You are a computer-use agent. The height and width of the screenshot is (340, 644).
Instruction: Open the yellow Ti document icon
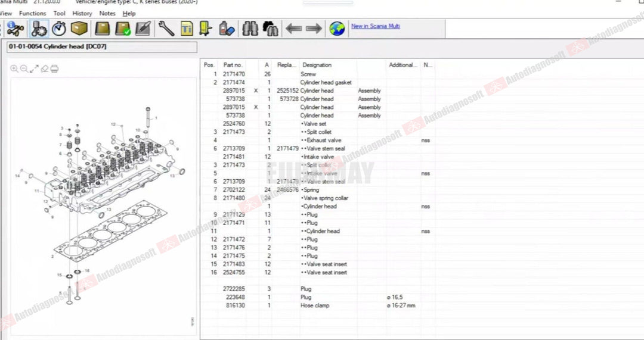pyautogui.click(x=187, y=29)
